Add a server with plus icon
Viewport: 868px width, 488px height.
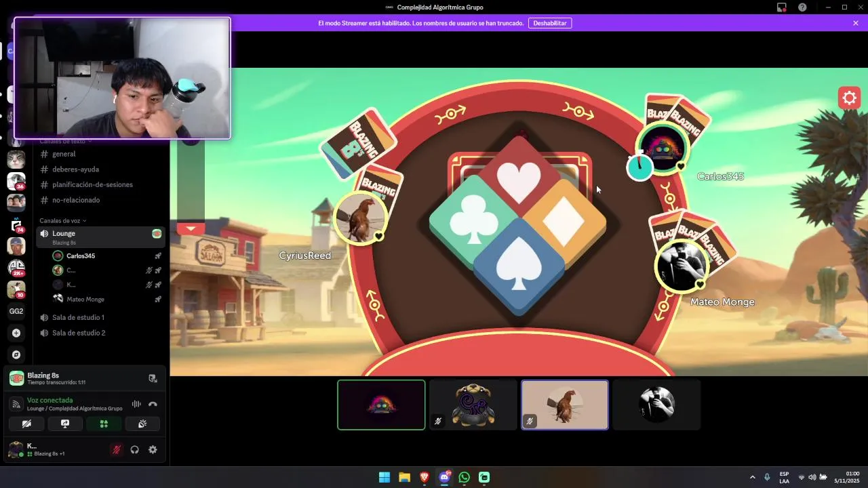(x=16, y=333)
